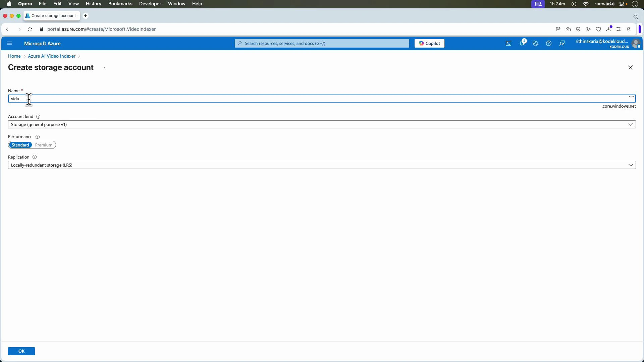Open Opera's downloads panel
Screen dimensions: 644x362
609,29
